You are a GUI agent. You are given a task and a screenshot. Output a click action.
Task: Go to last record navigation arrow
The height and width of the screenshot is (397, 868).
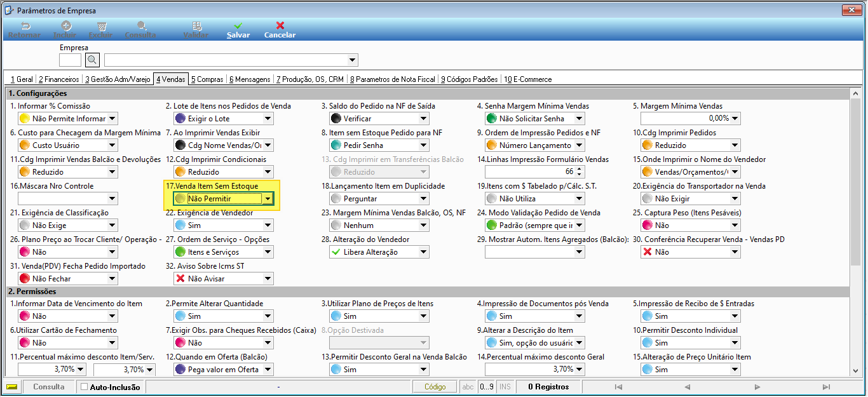(826, 387)
